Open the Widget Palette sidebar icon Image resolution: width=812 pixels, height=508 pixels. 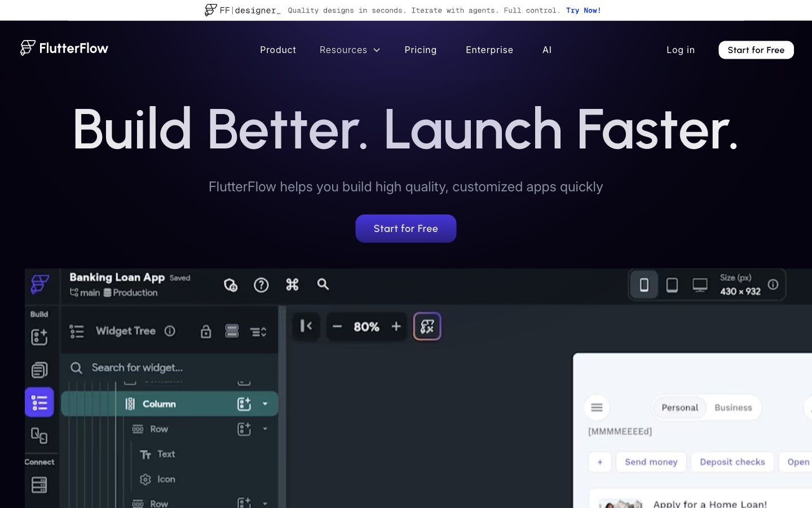coord(39,337)
